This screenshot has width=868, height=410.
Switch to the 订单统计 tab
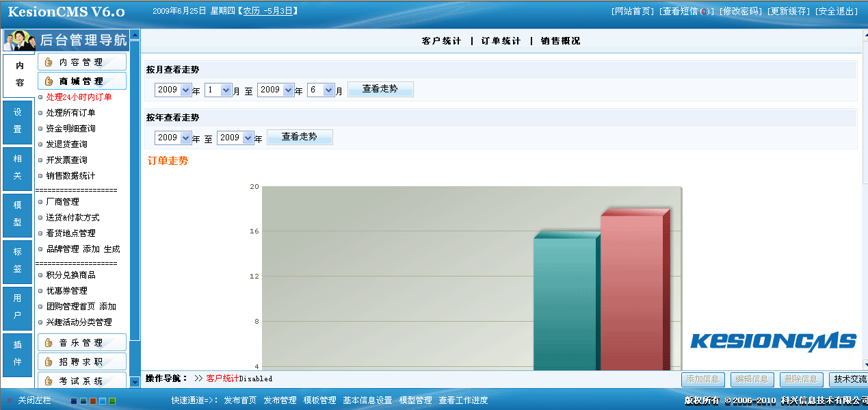tap(501, 41)
